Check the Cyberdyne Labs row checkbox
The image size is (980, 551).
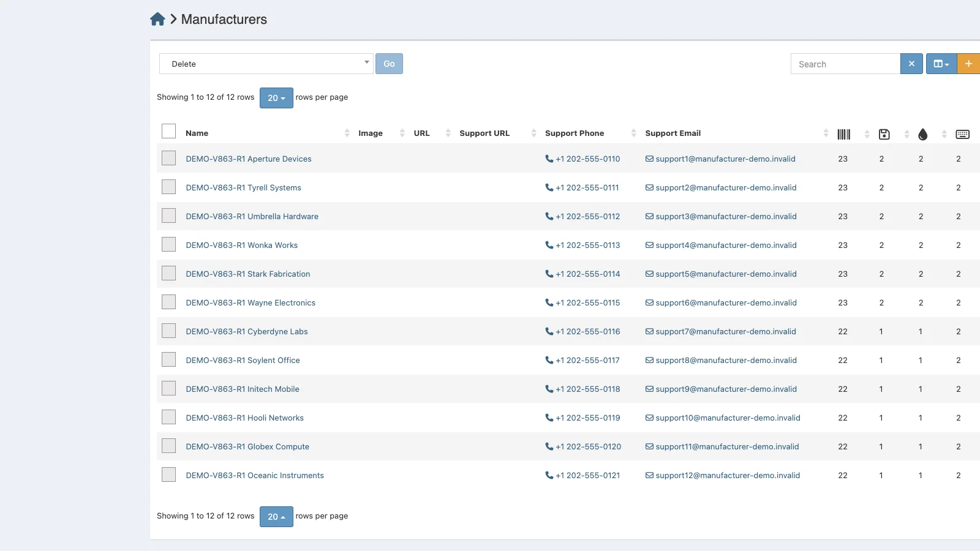coord(168,331)
